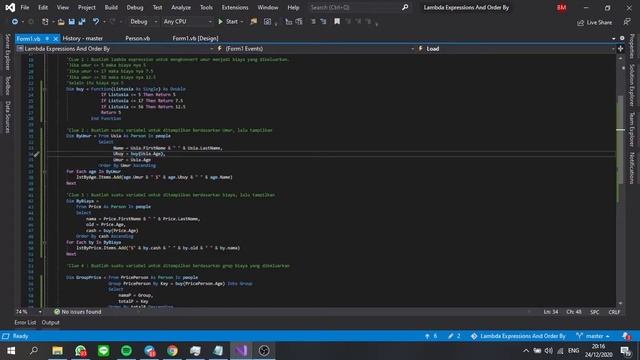Viewport: 640px width, 360px height.
Task: Click the bookmark toggle toolbar icon
Action: tap(337, 22)
